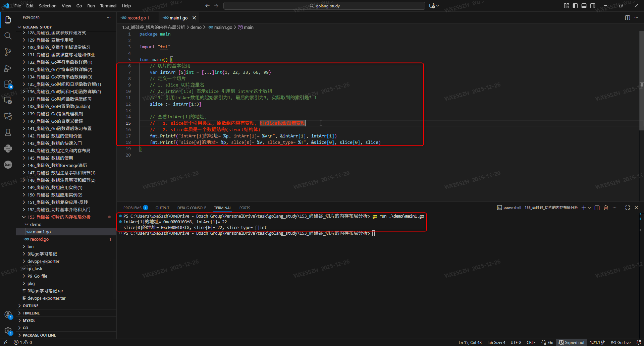Open the Run and Debug view
The width and height of the screenshot is (644, 346).
click(8, 68)
